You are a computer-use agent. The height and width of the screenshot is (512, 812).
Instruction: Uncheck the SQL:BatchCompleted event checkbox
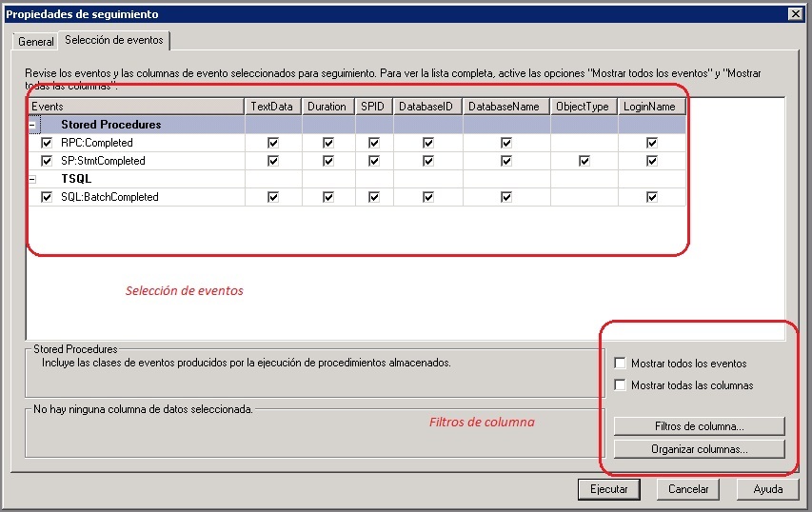click(x=47, y=197)
